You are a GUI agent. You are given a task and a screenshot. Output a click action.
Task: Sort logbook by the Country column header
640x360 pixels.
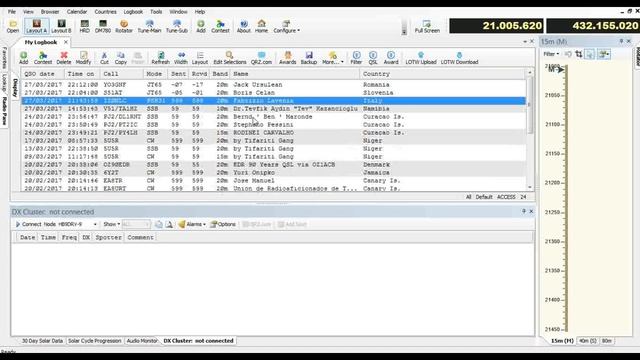(x=443, y=74)
